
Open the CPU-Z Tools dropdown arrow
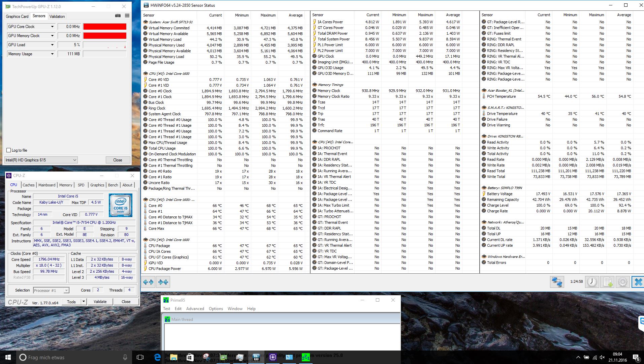[84, 302]
